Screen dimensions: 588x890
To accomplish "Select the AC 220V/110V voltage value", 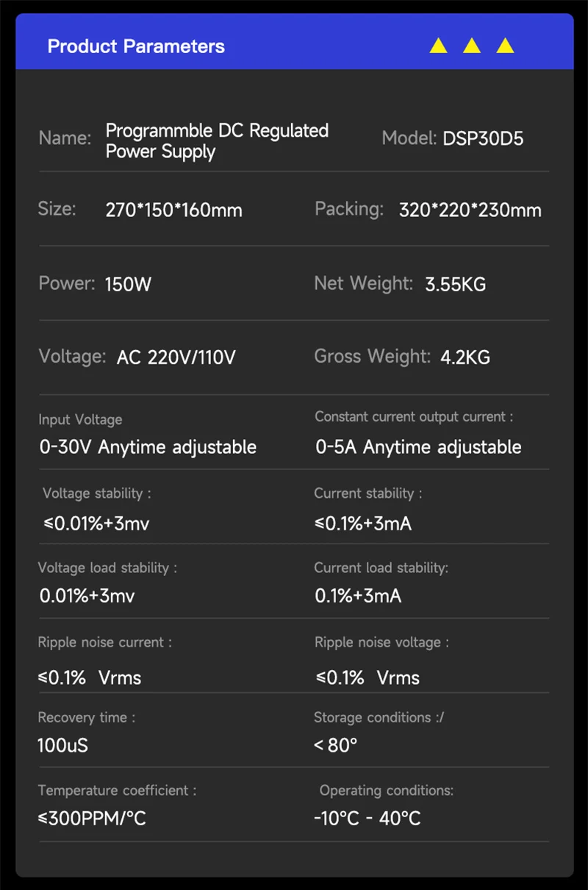I will coord(176,358).
